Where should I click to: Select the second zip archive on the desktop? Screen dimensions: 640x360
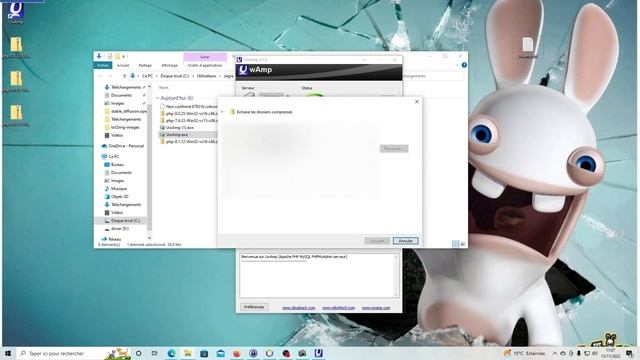tap(16, 81)
